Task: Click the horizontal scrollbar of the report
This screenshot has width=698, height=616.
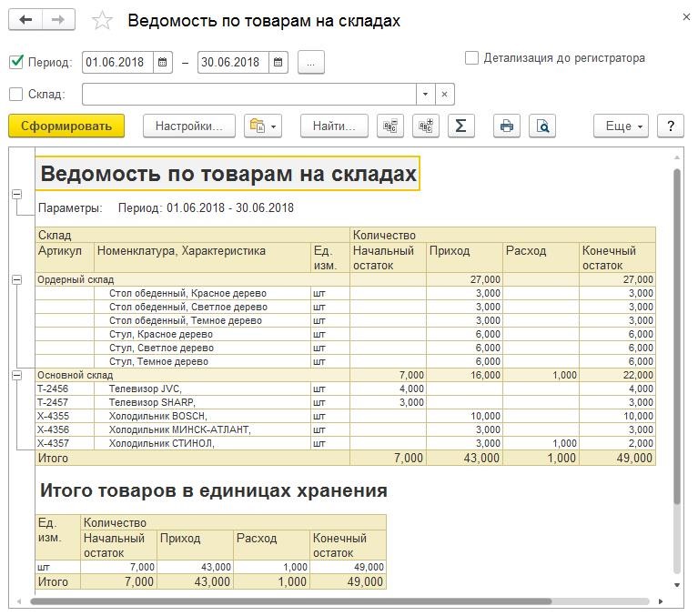Action: 291,601
